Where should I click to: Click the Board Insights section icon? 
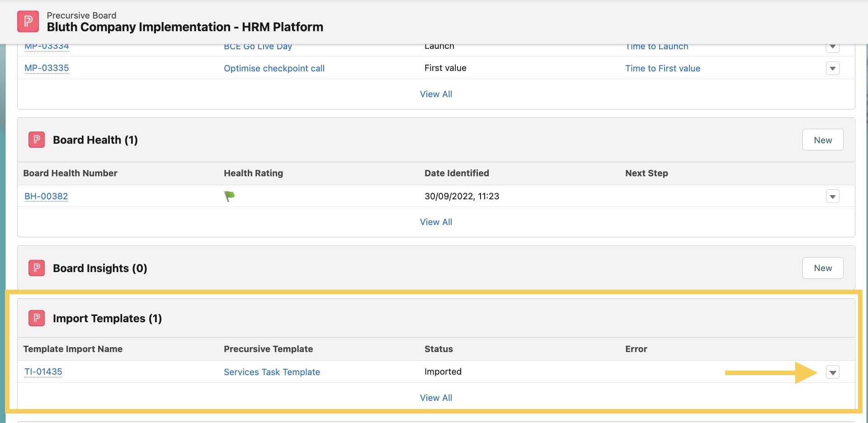[37, 268]
